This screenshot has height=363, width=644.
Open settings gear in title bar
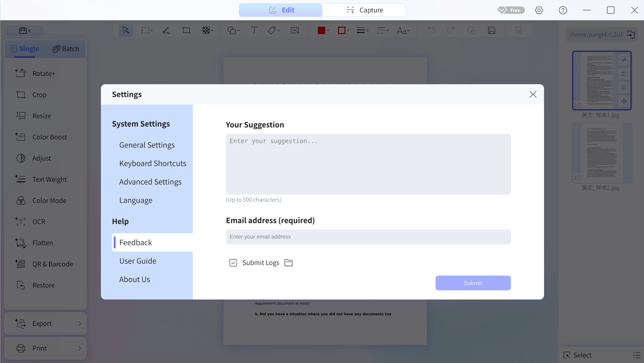click(x=539, y=10)
